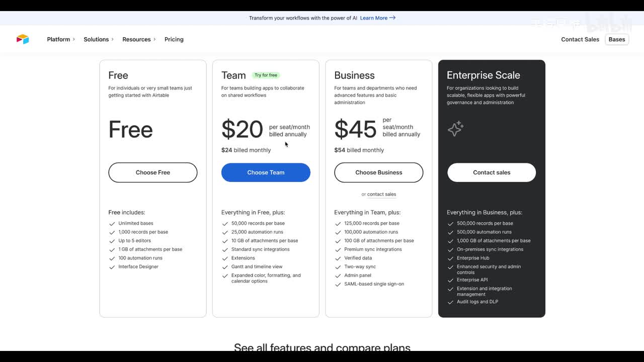Click Contact sales button in Enterprise card
644x362 pixels.
pos(492,172)
